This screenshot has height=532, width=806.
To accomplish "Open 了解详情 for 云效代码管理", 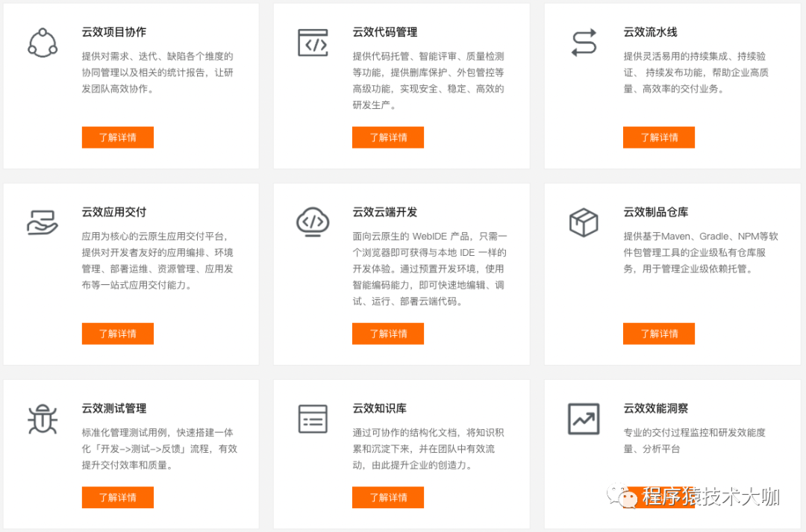I will coord(388,137).
